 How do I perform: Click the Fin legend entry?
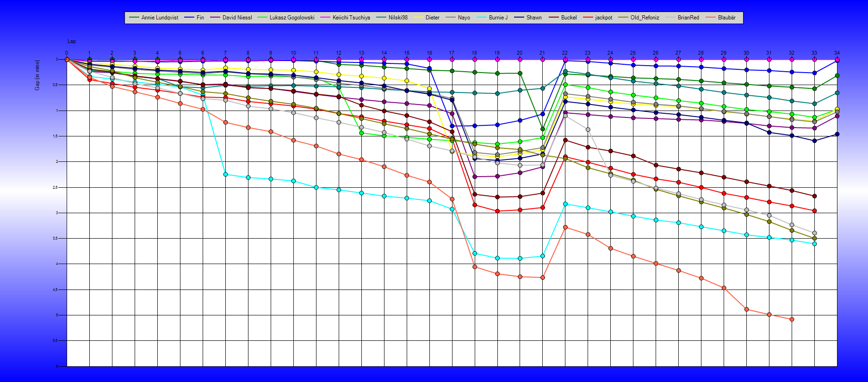pos(194,18)
